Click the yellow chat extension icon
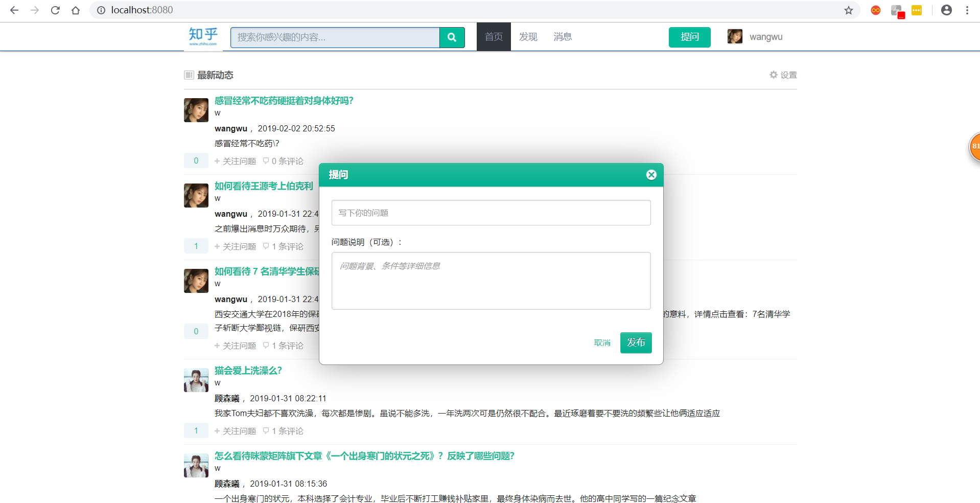 pos(917,10)
